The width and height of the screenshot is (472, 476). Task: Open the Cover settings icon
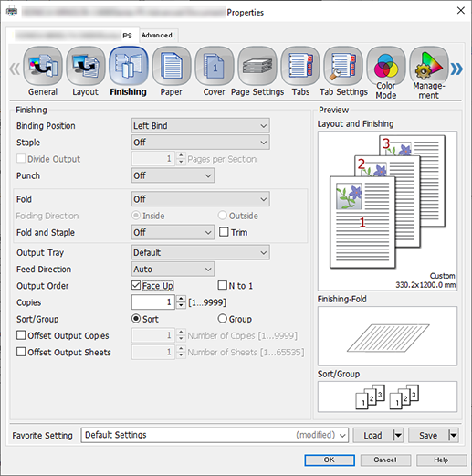(x=215, y=66)
